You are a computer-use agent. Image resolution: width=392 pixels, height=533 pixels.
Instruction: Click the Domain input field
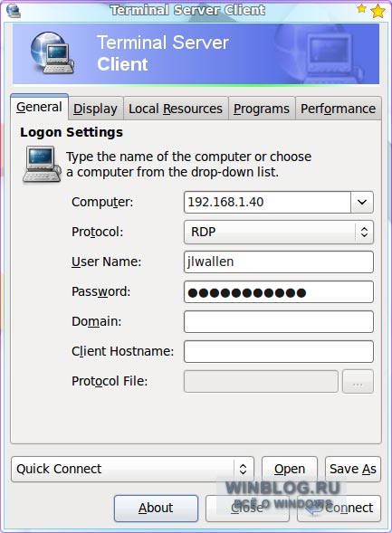pyautogui.click(x=279, y=321)
